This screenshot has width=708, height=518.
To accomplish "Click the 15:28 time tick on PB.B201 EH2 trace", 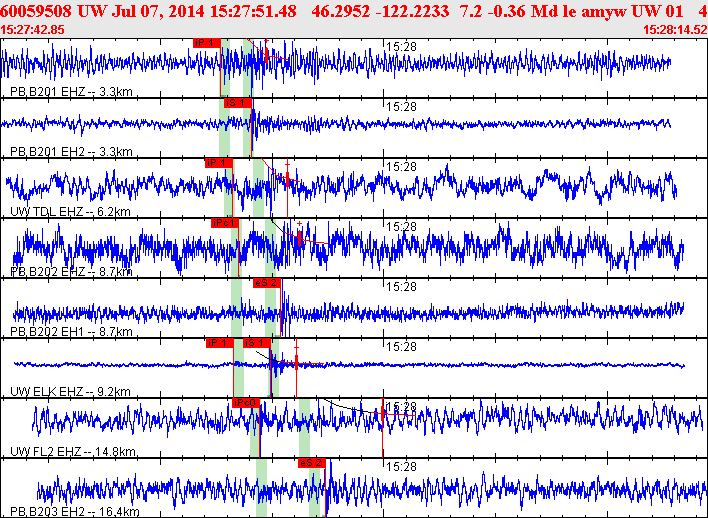I will (x=401, y=107).
